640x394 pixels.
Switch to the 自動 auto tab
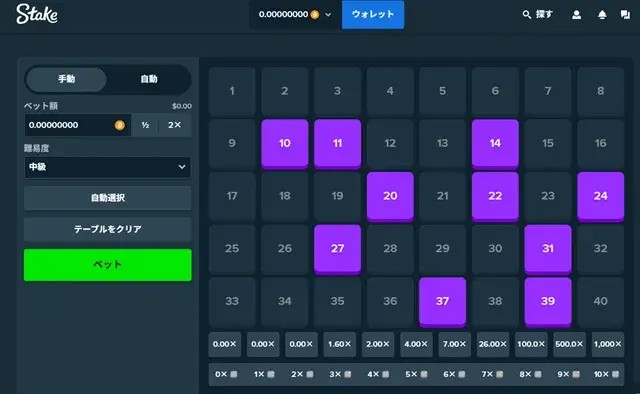coord(149,79)
